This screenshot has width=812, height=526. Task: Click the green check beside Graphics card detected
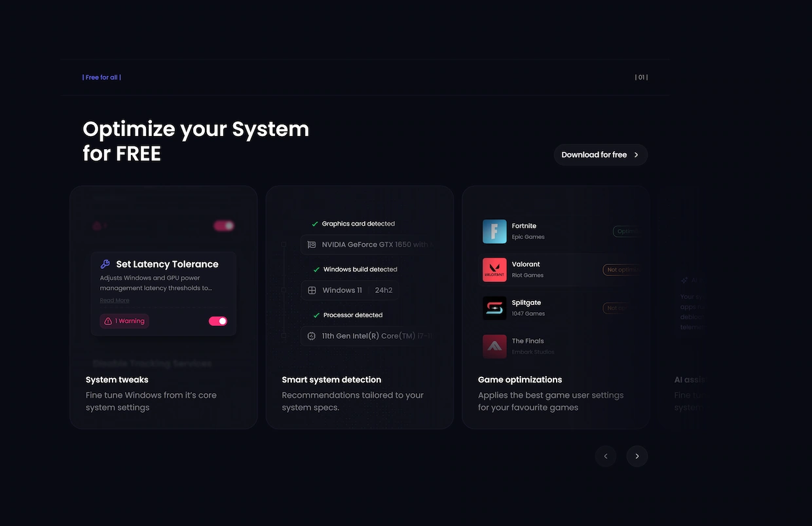[315, 224]
